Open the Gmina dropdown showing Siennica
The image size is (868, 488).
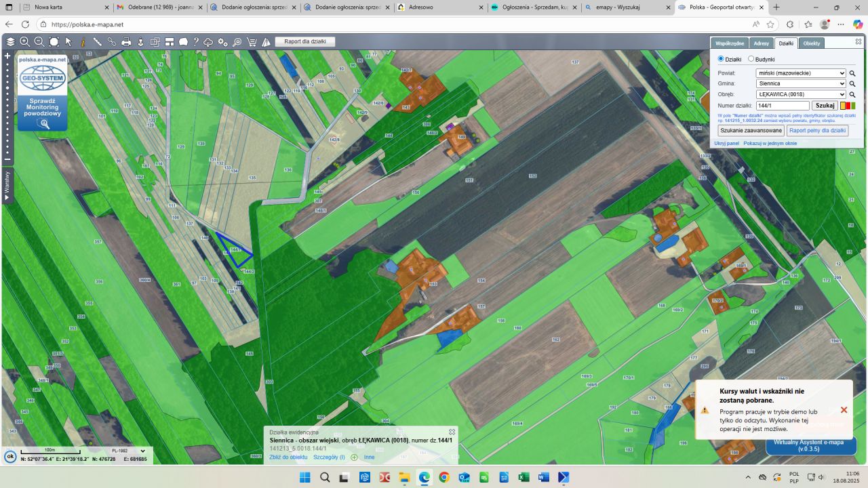pos(801,84)
